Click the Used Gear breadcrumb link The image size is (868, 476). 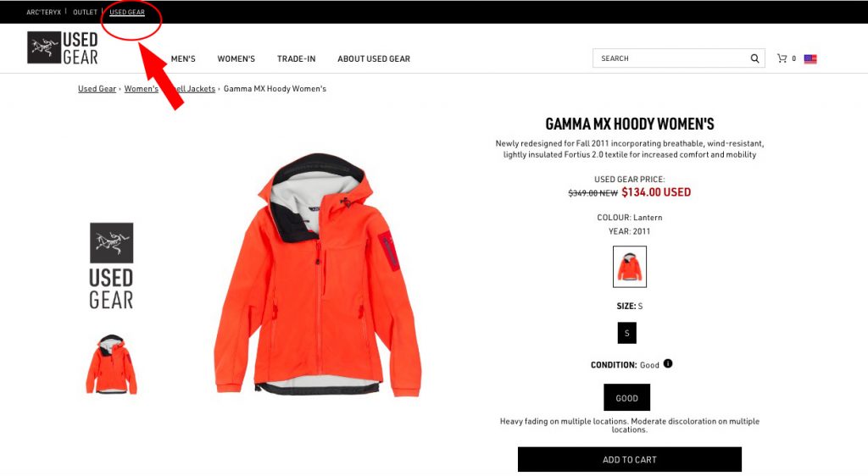tap(97, 88)
